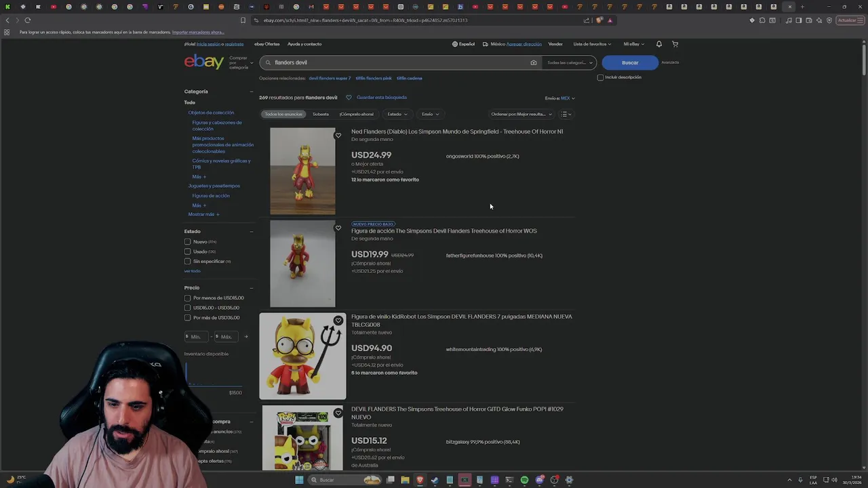Open Todas las categorías dropdown
Image resolution: width=868 pixels, height=488 pixels.
[x=570, y=62]
